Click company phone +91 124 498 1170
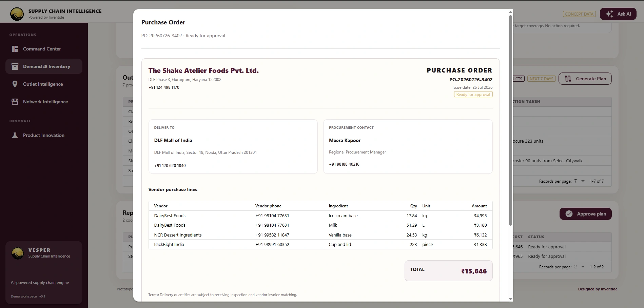This screenshot has height=308, width=644. pos(164,87)
